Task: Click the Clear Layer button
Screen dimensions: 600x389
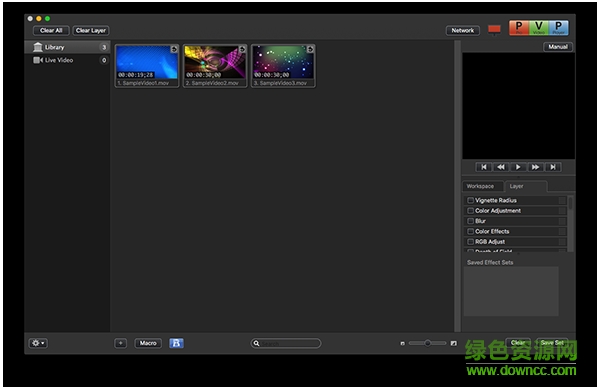Action: (x=91, y=31)
